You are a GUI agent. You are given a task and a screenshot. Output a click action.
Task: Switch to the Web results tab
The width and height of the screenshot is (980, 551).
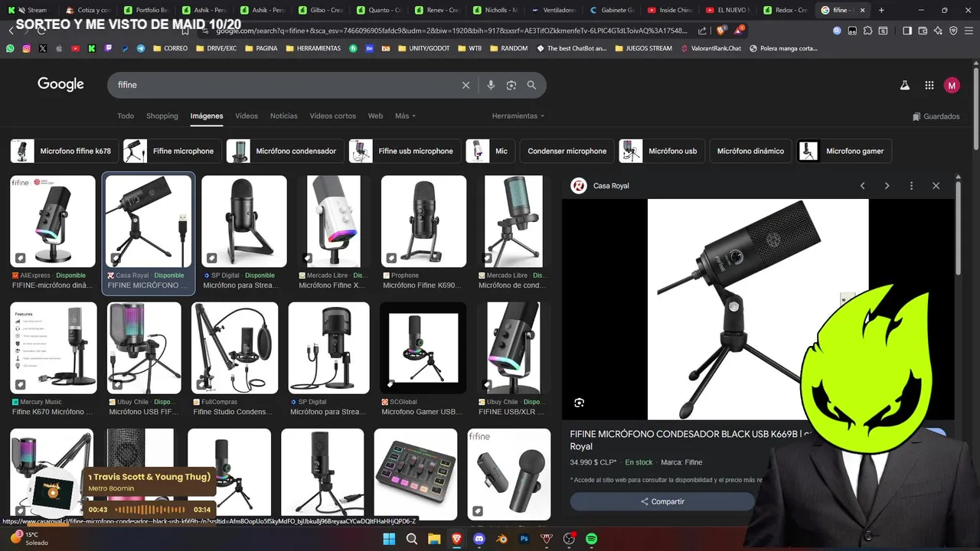tap(375, 116)
